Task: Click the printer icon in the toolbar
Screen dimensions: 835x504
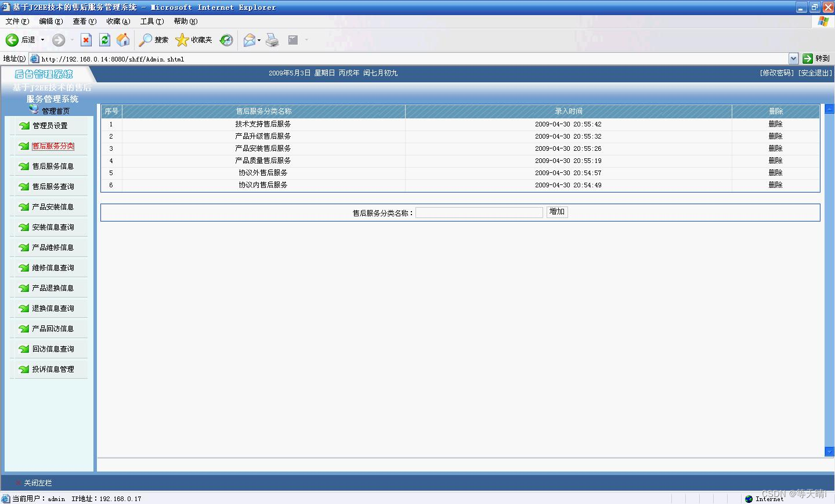Action: click(272, 40)
